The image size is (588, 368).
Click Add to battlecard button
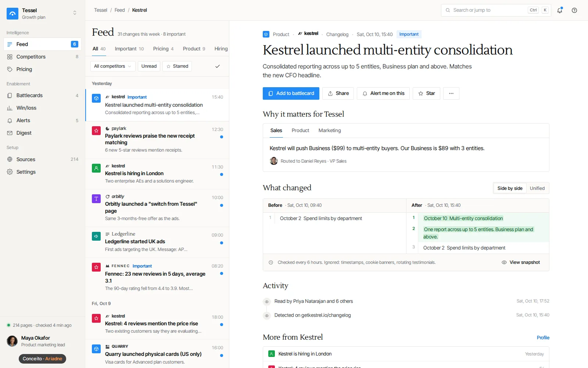tap(291, 93)
